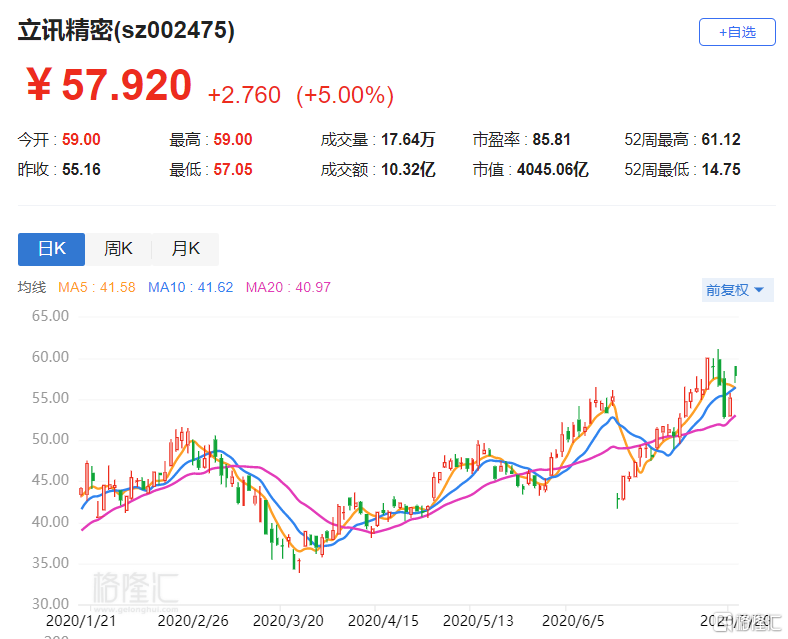
Task: Click the current price ¥57.920
Action: coord(109,85)
